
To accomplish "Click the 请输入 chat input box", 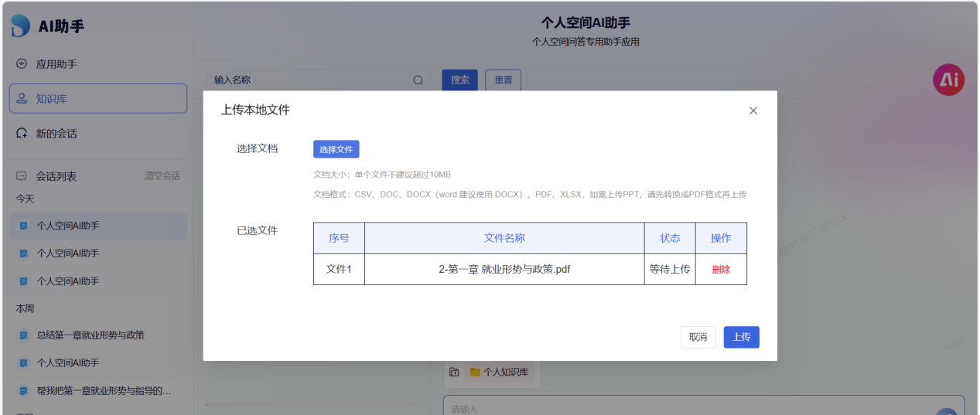I will click(x=681, y=407).
